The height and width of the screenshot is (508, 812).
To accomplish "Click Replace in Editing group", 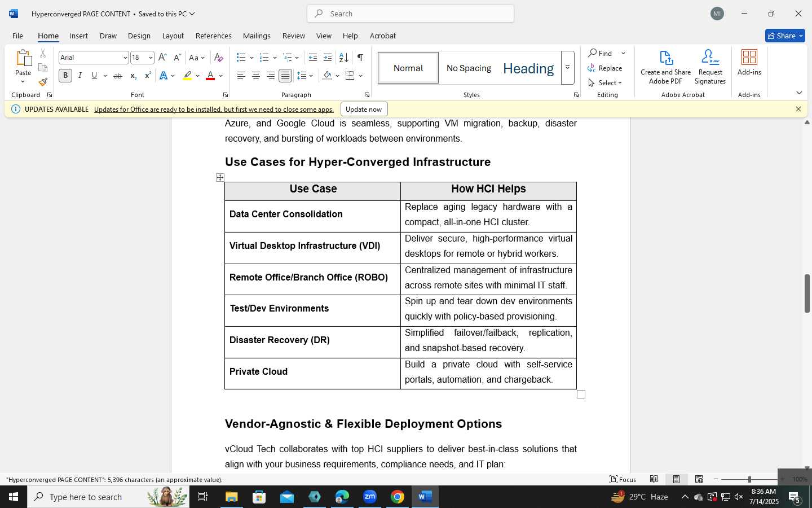I will (604, 68).
